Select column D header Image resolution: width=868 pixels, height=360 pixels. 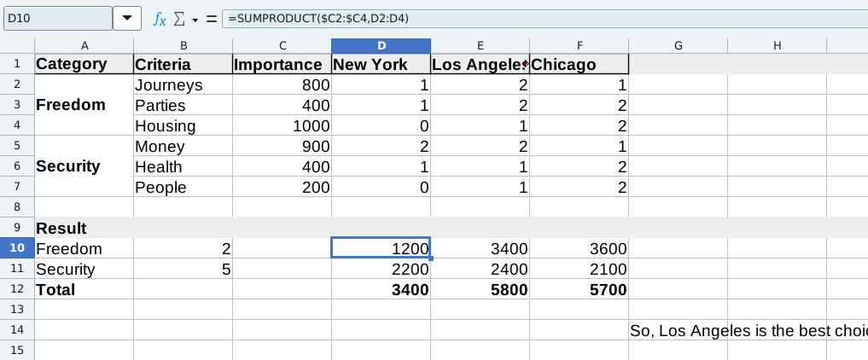pos(382,46)
